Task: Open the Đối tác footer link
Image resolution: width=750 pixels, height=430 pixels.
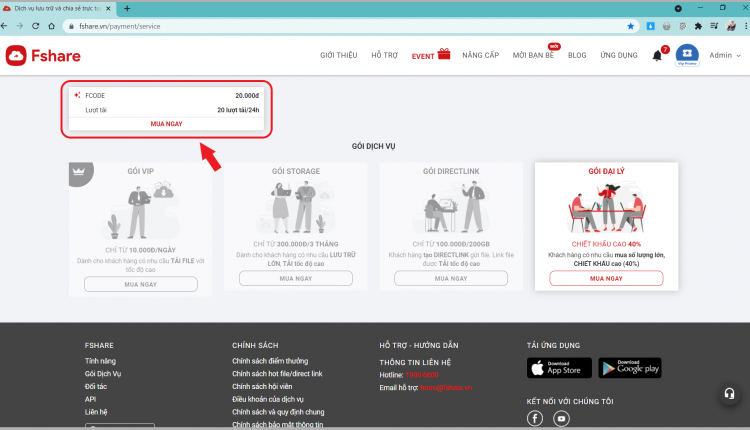Action: (x=96, y=386)
